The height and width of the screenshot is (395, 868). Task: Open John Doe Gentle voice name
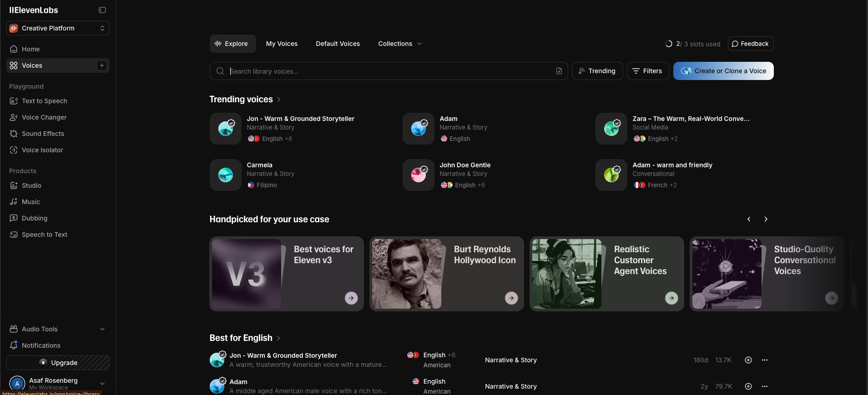[465, 165]
